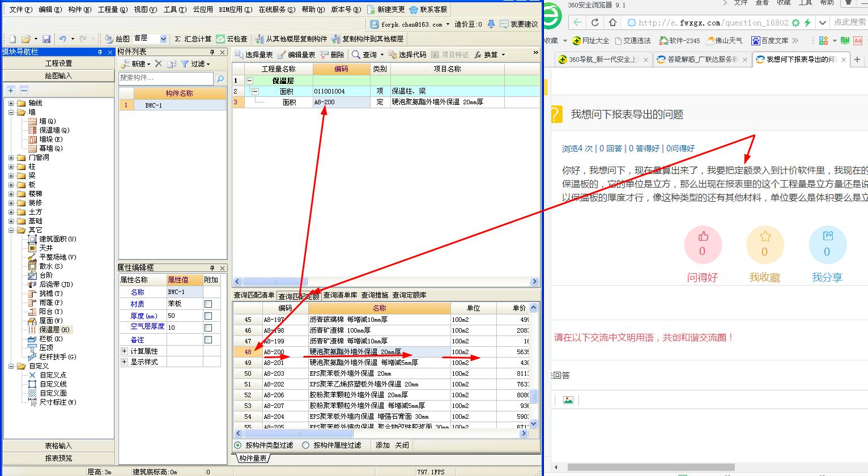Click 复制构件到其他楼层 toolbar button
The height and width of the screenshot is (476, 868).
click(368, 39)
